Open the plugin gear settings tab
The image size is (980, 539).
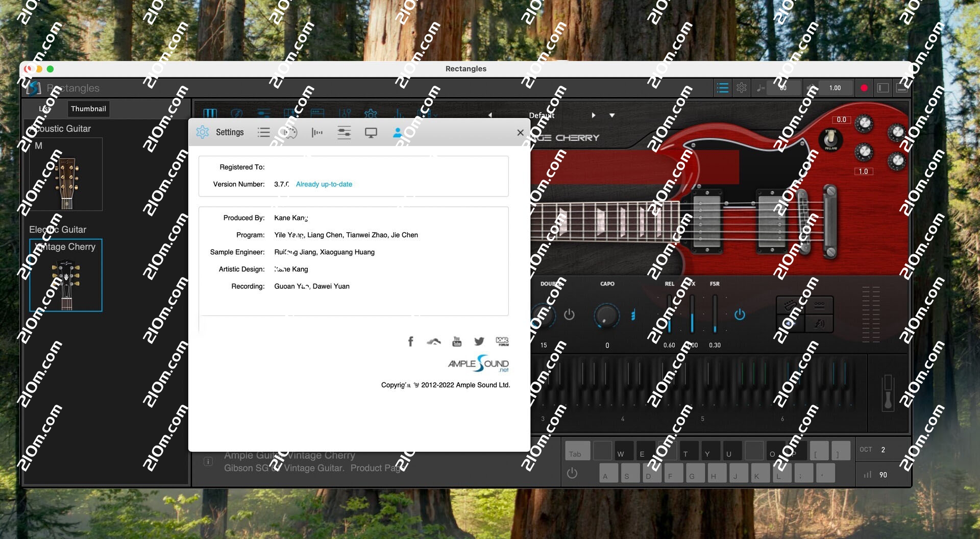(x=371, y=113)
